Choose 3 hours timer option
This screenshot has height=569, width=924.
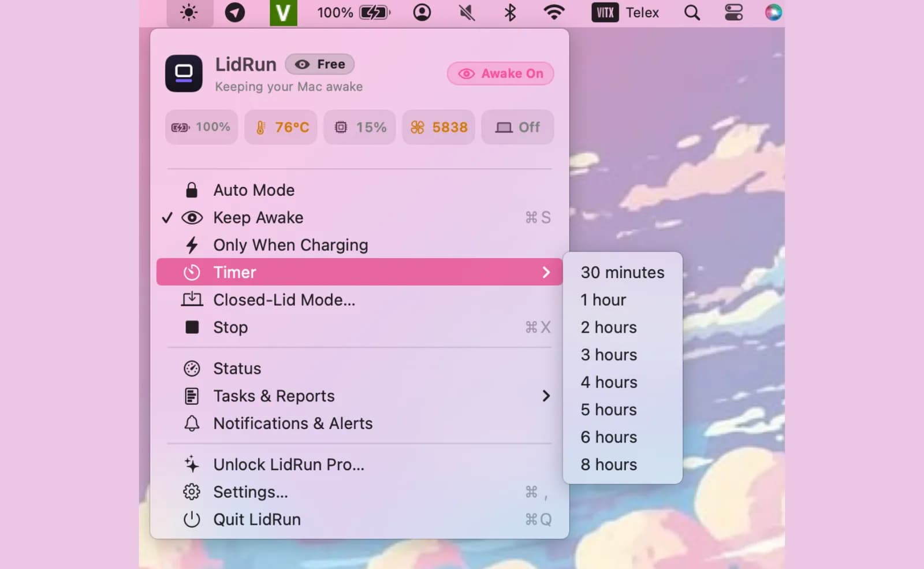tap(623, 355)
